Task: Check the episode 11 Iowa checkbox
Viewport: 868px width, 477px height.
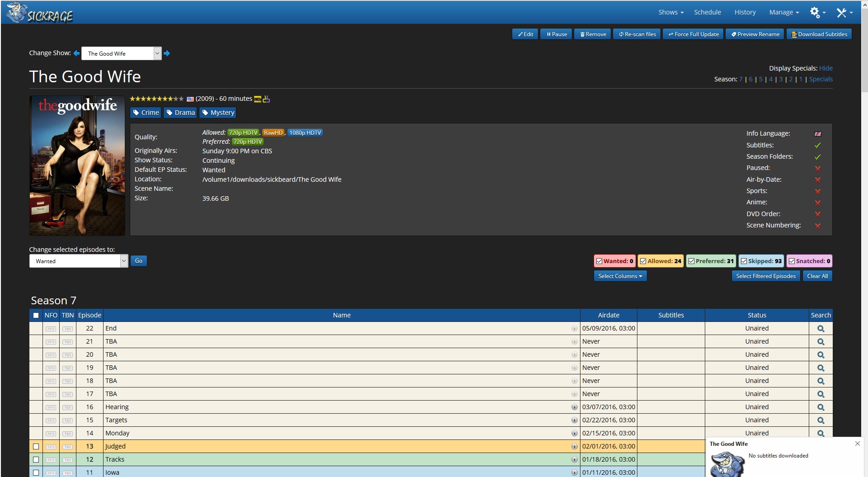Action: (36, 472)
